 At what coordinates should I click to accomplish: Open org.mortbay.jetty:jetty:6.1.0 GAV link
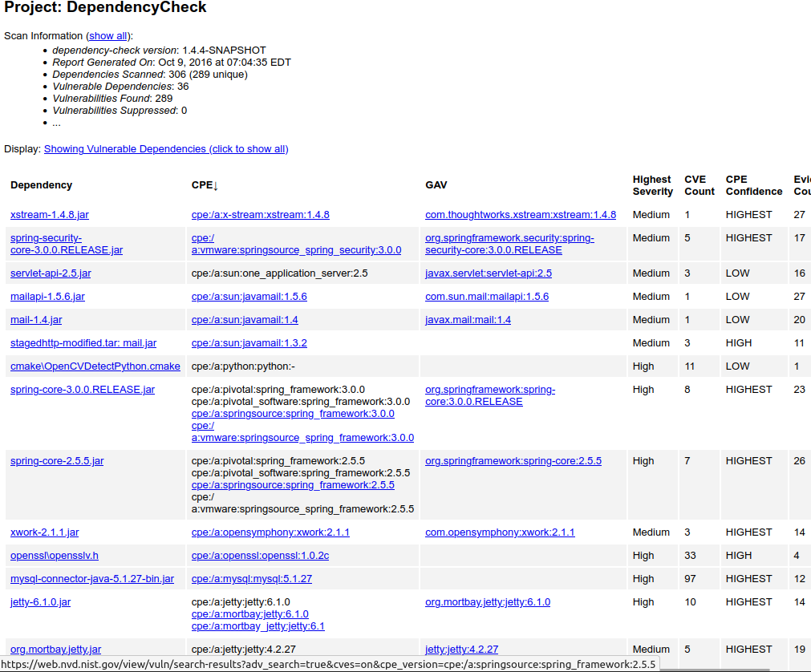tap(487, 602)
